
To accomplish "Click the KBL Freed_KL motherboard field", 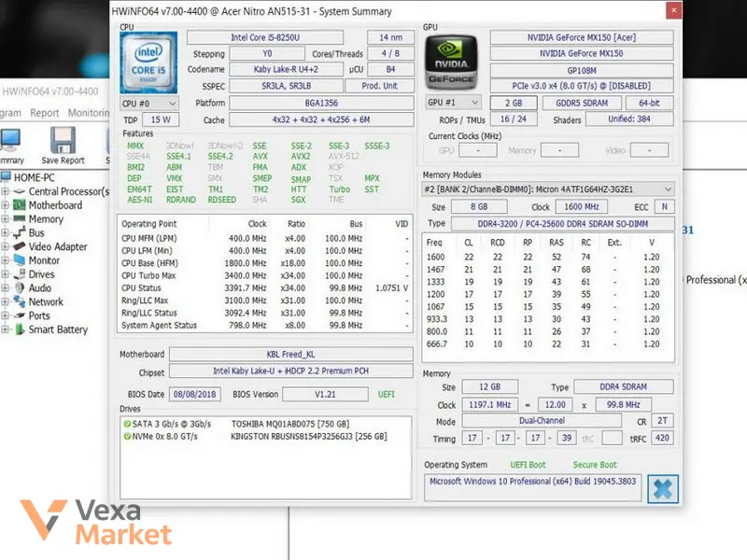I will [290, 355].
